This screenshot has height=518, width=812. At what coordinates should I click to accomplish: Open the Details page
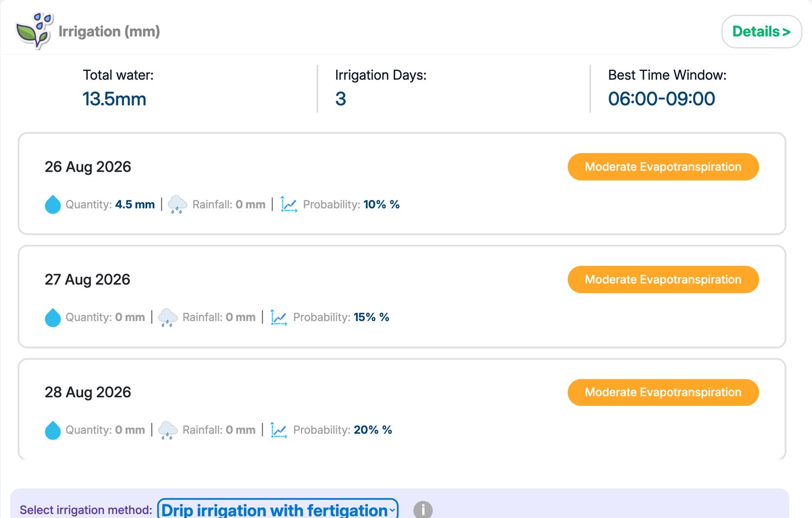(x=762, y=31)
